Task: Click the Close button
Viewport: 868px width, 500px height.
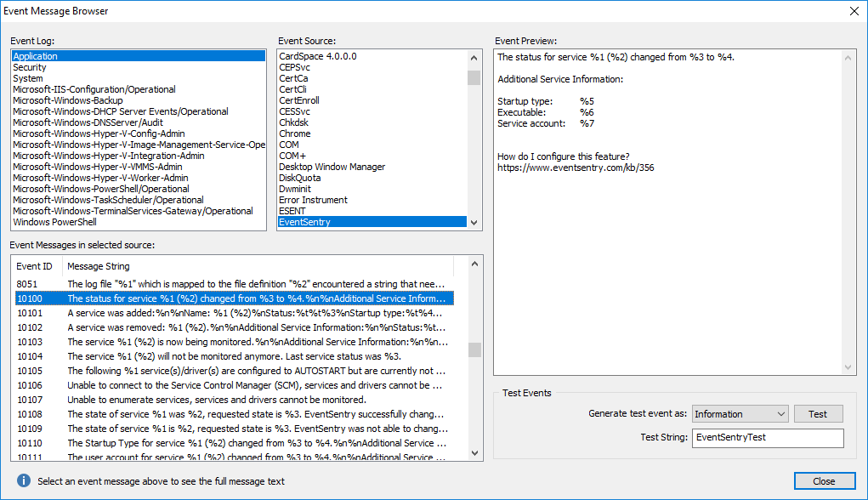Action: coord(825,481)
